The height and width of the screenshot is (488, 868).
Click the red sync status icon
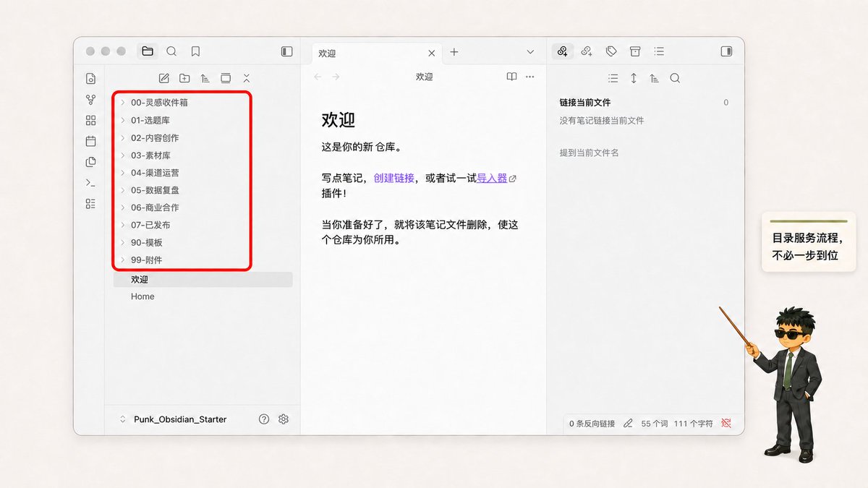point(726,423)
